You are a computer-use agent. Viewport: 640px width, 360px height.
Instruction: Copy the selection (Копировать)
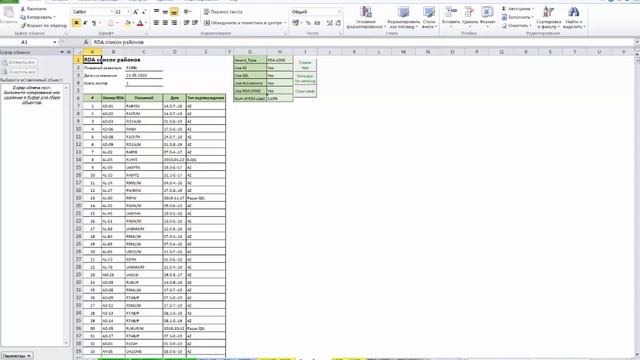pyautogui.click(x=38, y=17)
